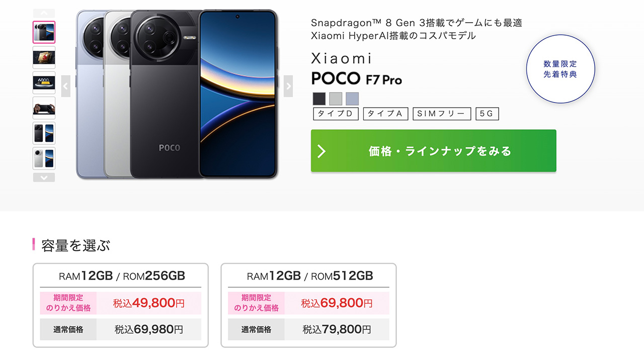Show next product image with right arrow
Screen dimensions: 644x362
tap(288, 86)
